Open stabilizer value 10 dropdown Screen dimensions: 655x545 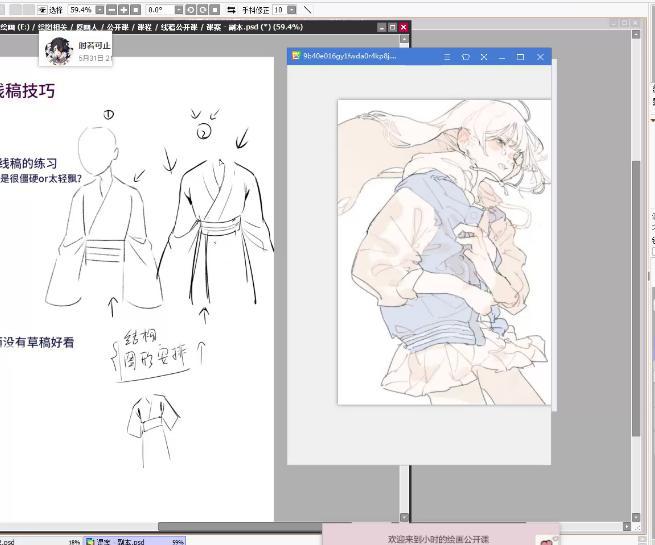292,10
